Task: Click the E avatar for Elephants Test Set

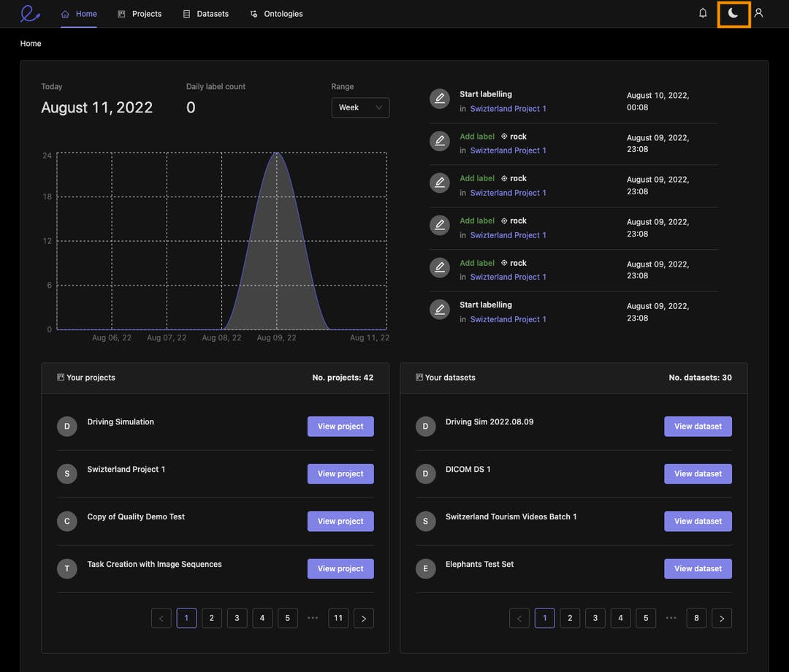Action: 425,569
